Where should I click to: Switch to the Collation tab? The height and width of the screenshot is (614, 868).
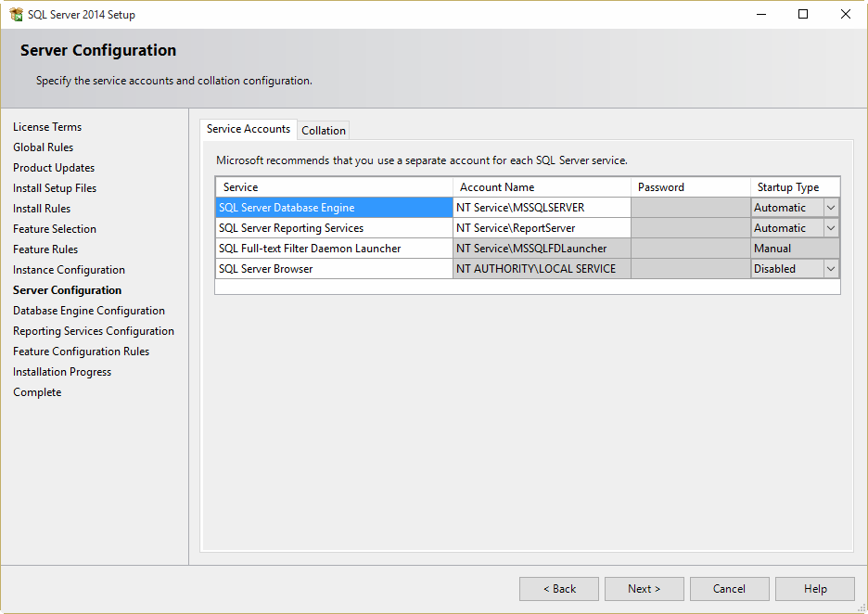(324, 131)
